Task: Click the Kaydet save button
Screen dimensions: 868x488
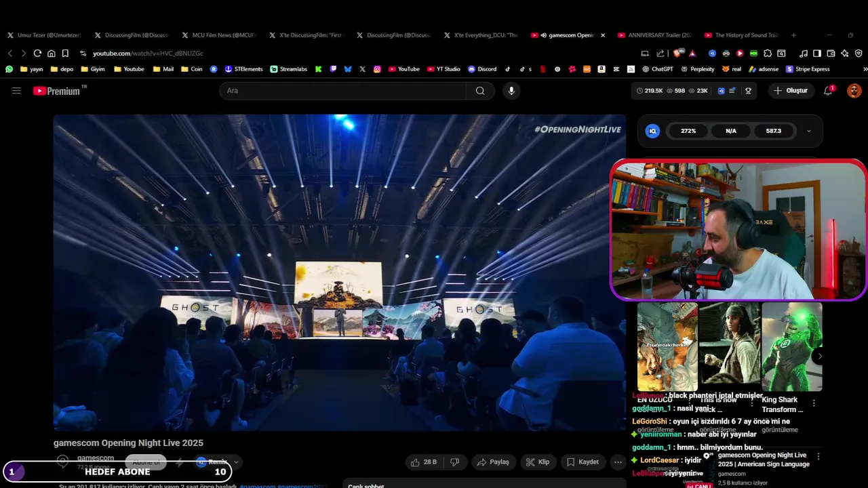Action: tap(583, 462)
